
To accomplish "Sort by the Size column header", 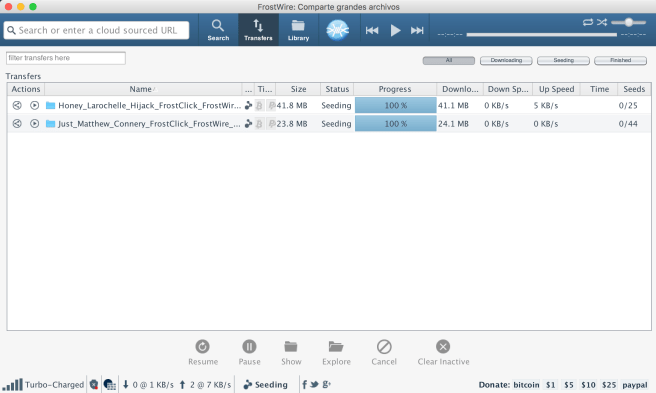I will [x=298, y=89].
